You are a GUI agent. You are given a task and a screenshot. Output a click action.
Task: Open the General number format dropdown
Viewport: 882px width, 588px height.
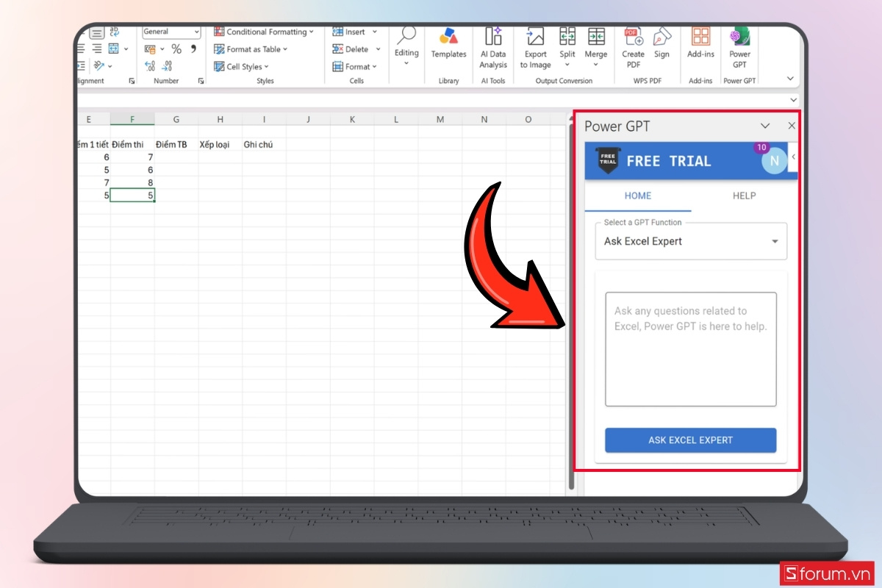coord(171,32)
